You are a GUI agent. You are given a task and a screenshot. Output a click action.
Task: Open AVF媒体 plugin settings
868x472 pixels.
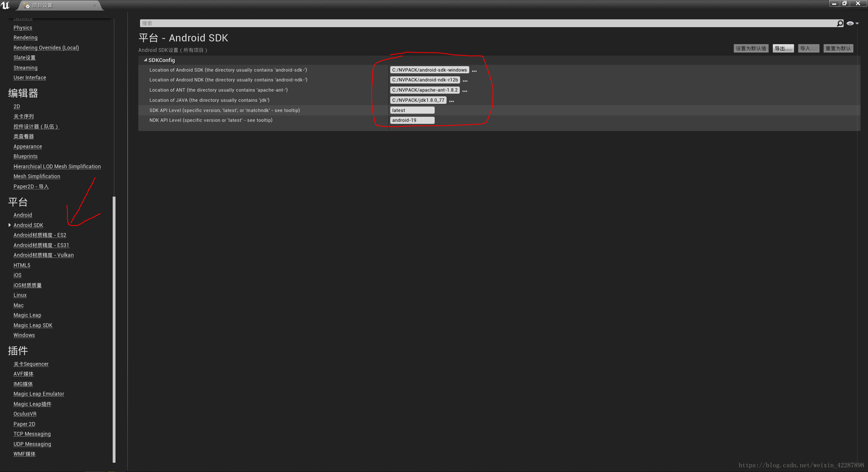click(x=23, y=374)
